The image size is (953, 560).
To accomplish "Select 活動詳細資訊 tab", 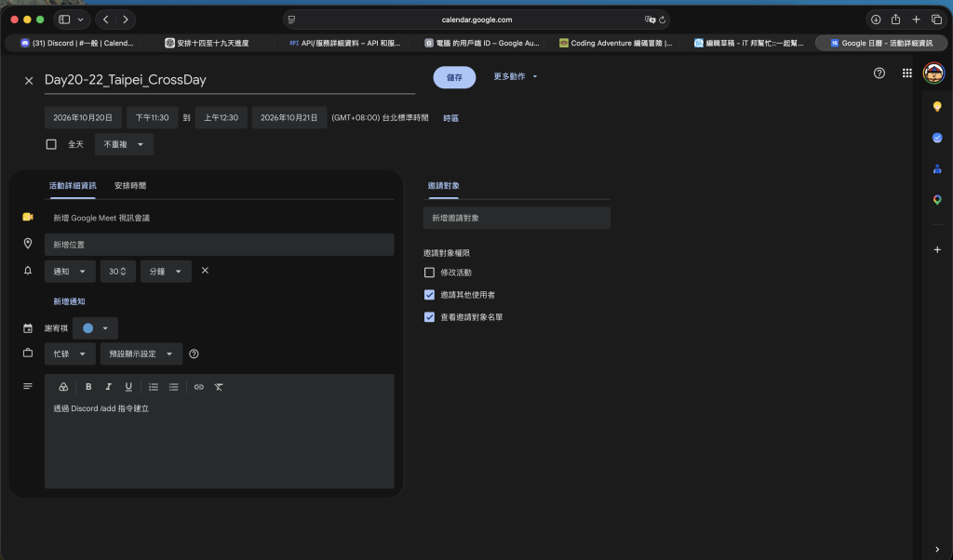I will [73, 186].
